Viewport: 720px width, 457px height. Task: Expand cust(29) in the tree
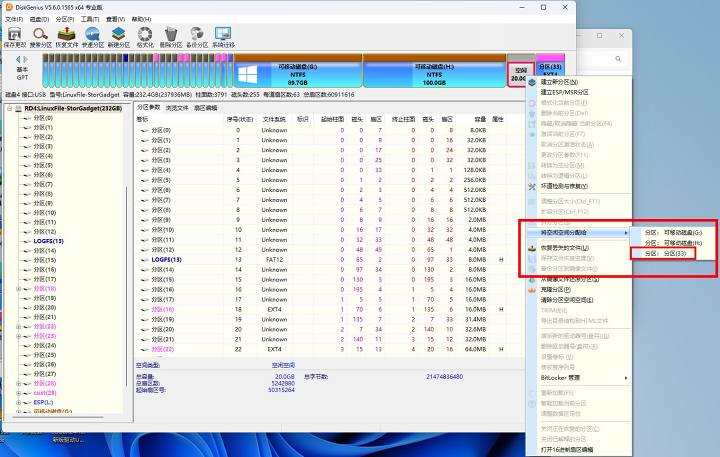click(x=18, y=393)
